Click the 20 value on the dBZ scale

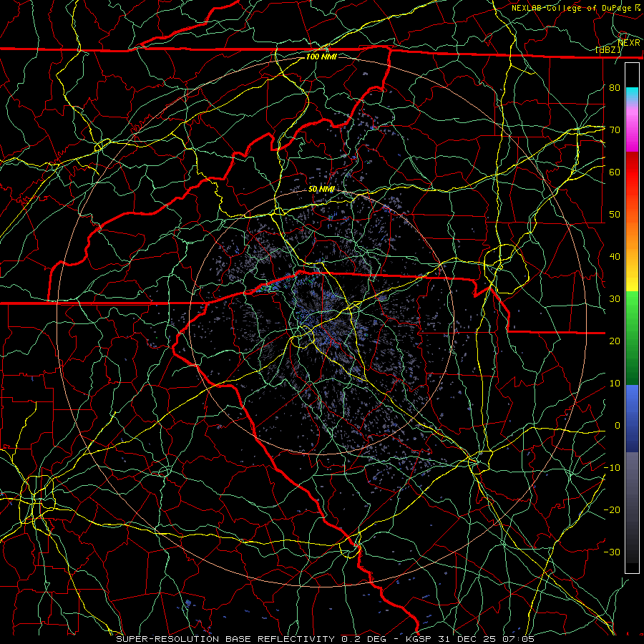pyautogui.click(x=615, y=341)
